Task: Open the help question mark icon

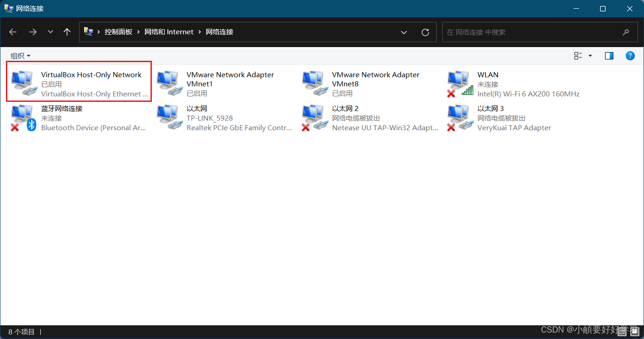Action: [x=630, y=56]
